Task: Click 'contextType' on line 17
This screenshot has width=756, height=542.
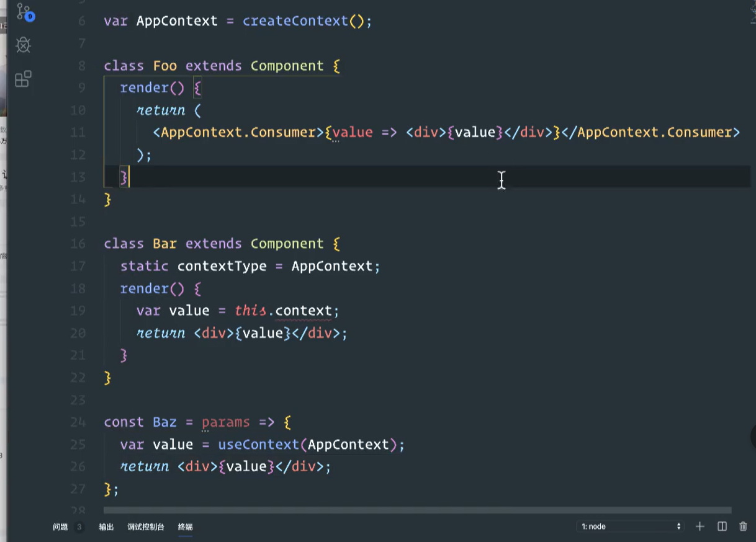Action: (222, 266)
